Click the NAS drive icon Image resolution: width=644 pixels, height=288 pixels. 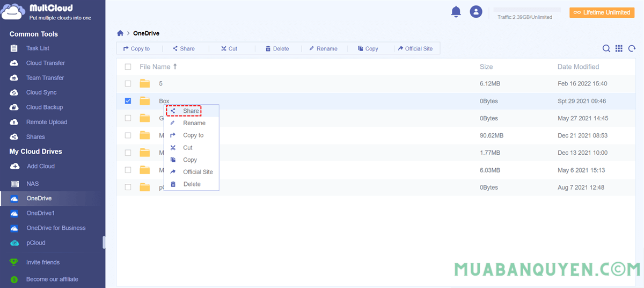coord(14,184)
